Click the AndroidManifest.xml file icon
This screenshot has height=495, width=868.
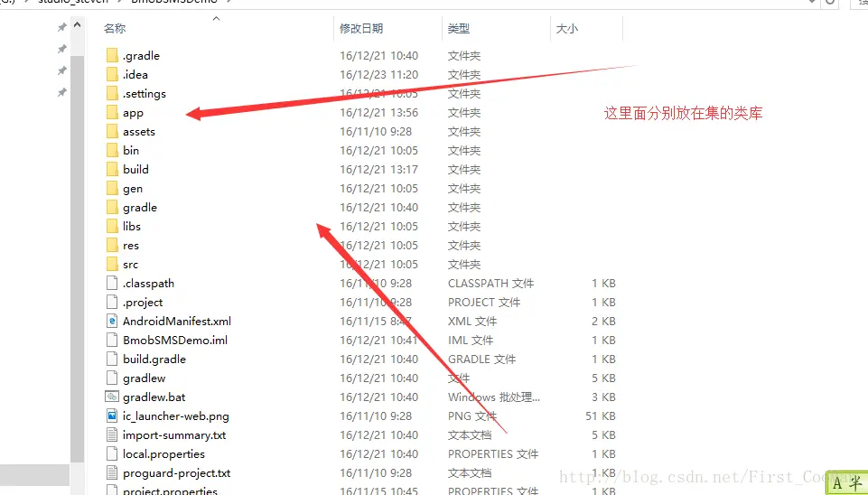click(112, 322)
